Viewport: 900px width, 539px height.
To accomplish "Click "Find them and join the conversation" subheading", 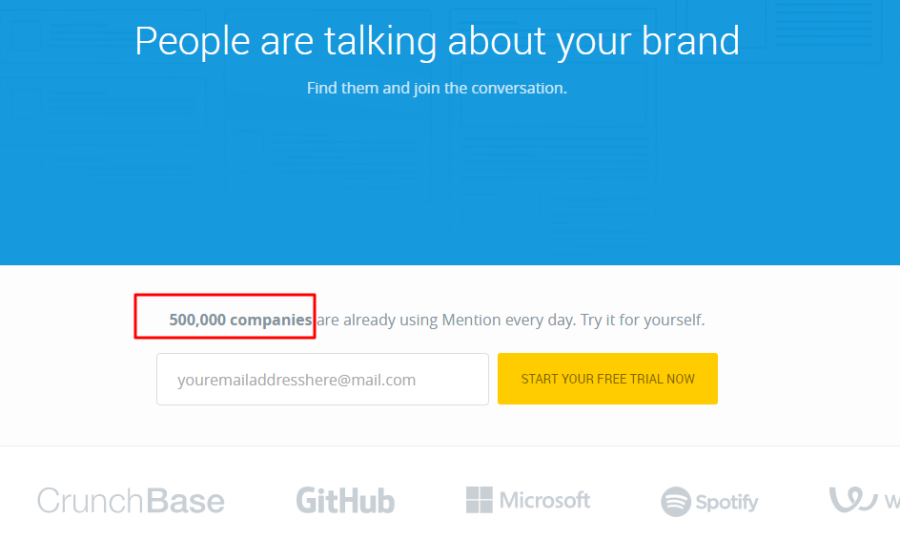I will (437, 88).
